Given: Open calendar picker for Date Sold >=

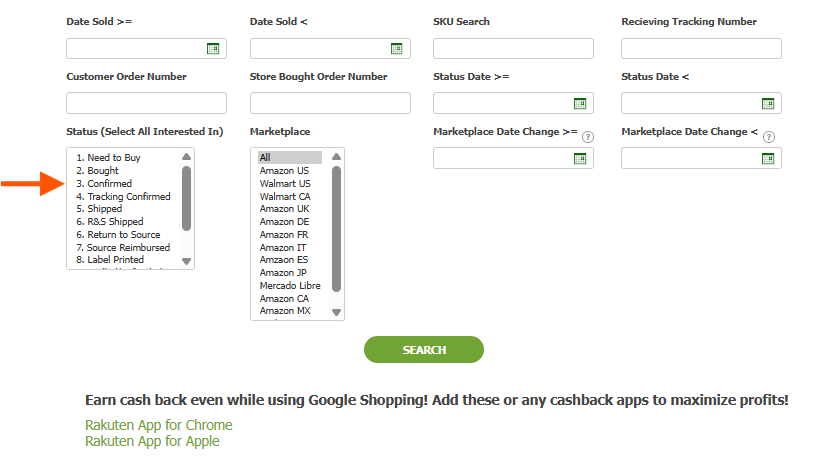Looking at the screenshot, I should coord(213,49).
